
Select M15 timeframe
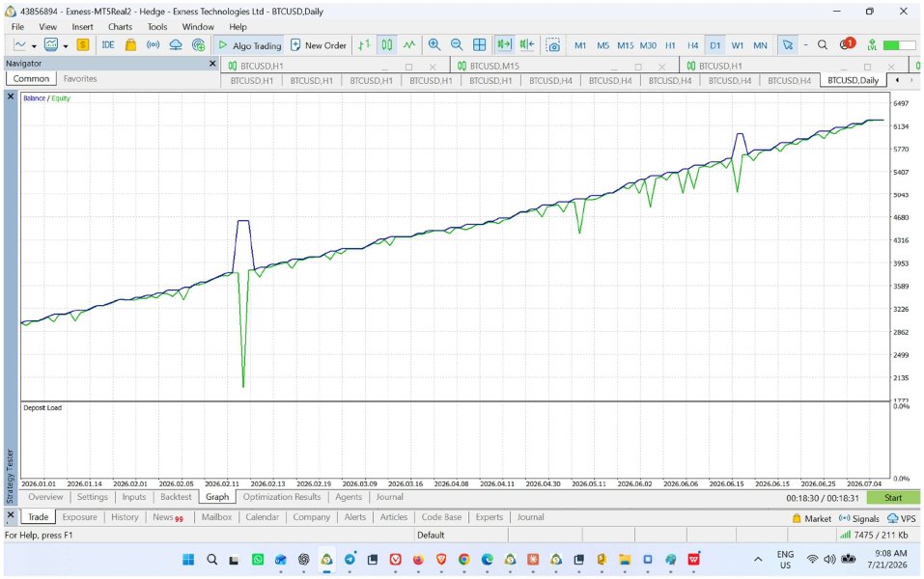[x=626, y=45]
